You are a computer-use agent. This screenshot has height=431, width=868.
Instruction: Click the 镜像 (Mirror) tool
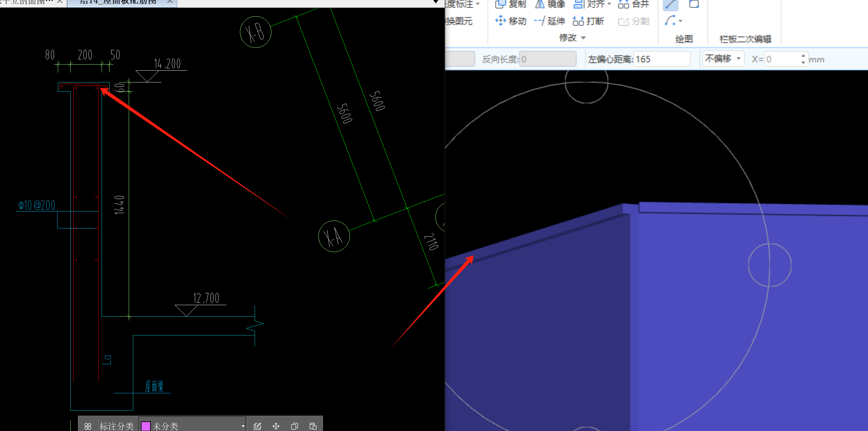point(549,4)
